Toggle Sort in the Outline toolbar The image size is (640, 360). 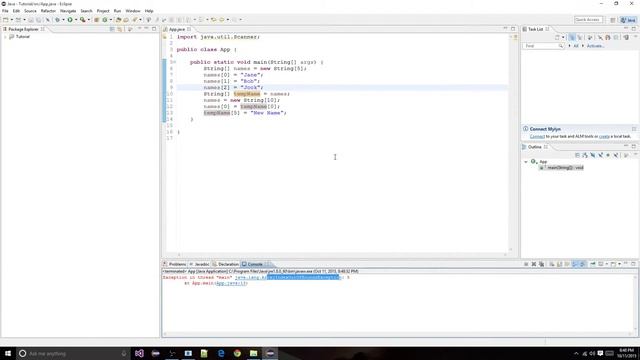click(x=585, y=156)
